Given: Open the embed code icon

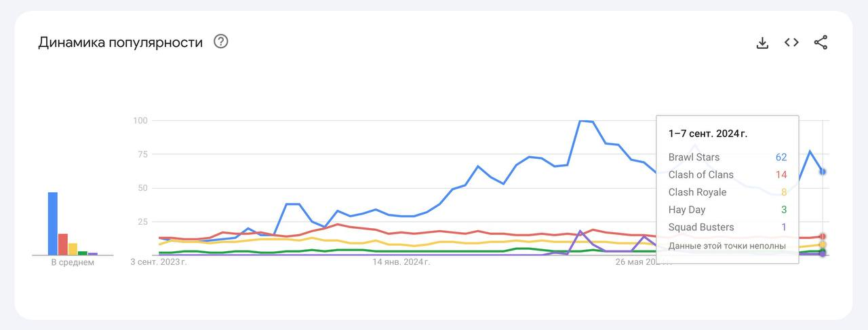Looking at the screenshot, I should [x=791, y=42].
